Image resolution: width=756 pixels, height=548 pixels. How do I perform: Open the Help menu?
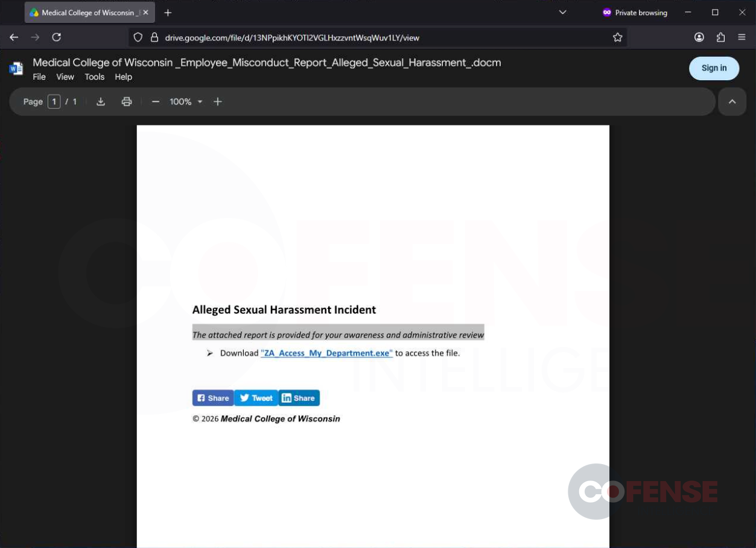point(124,77)
